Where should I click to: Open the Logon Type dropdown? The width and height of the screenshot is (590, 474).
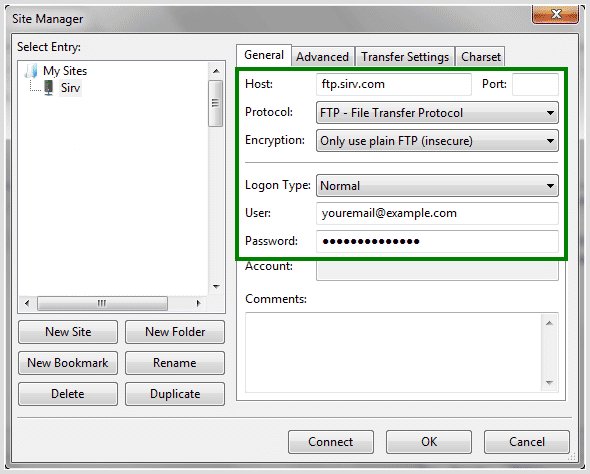click(x=437, y=185)
